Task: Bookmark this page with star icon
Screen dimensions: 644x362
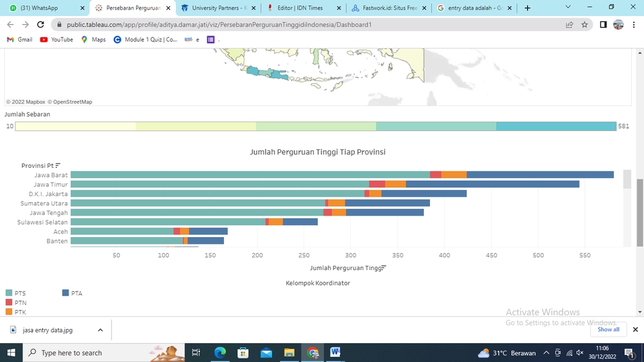Action: (x=584, y=25)
